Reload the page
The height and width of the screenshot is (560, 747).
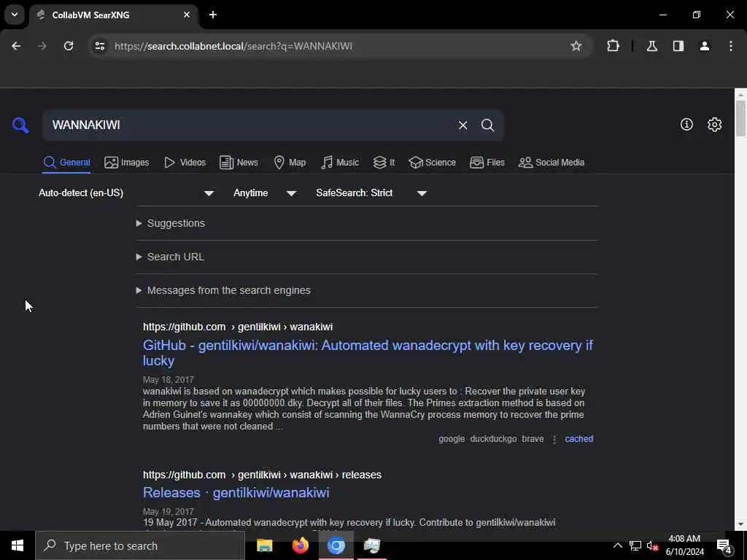coord(69,46)
